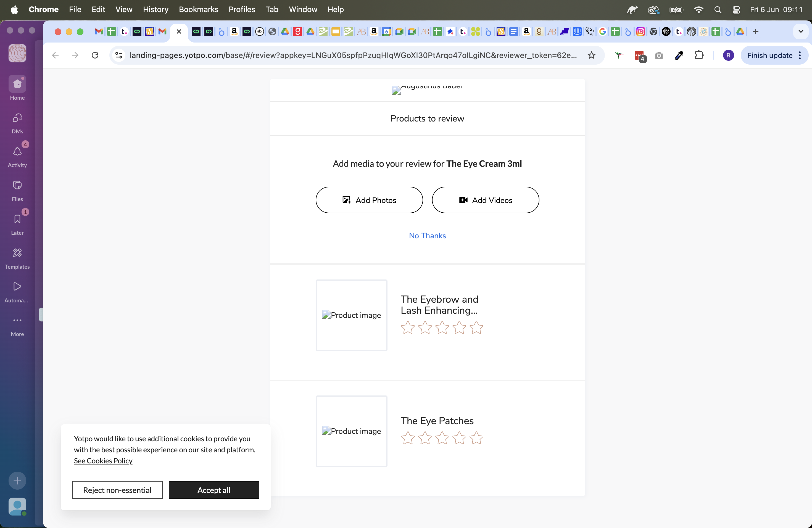Open Home in the Slack sidebar
The width and height of the screenshot is (812, 528).
coord(17,88)
